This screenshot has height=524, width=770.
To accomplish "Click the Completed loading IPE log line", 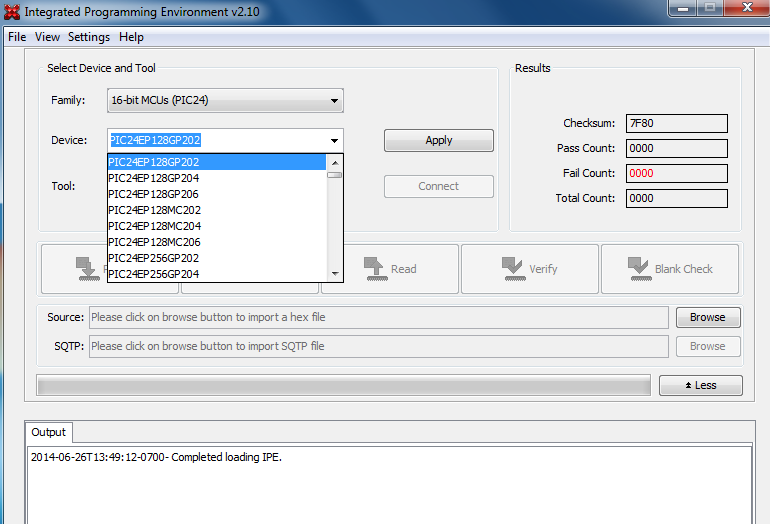I will coord(156,457).
